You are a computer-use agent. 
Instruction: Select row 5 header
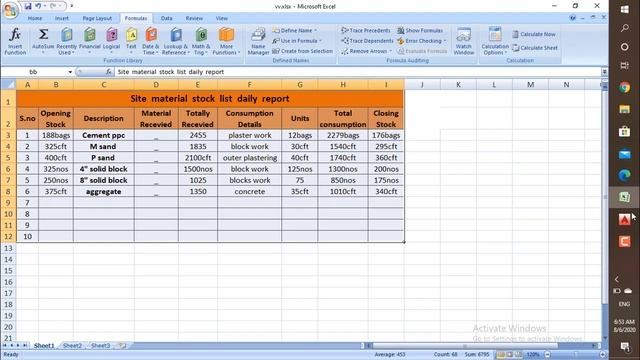(8, 158)
